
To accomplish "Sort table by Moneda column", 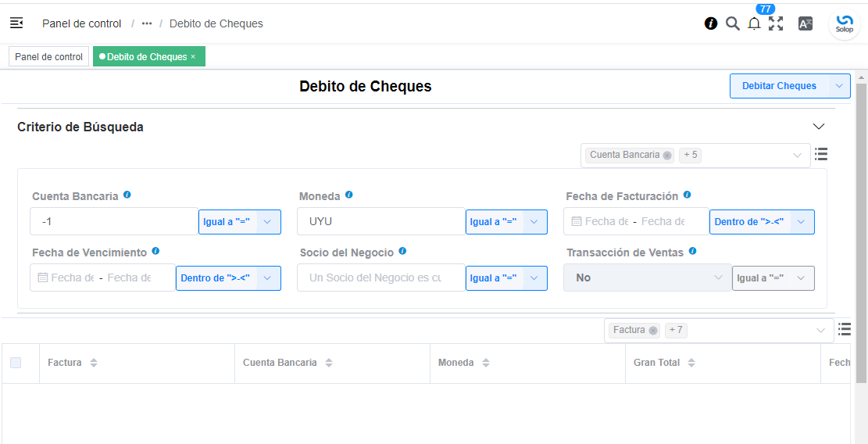I will click(x=485, y=363).
